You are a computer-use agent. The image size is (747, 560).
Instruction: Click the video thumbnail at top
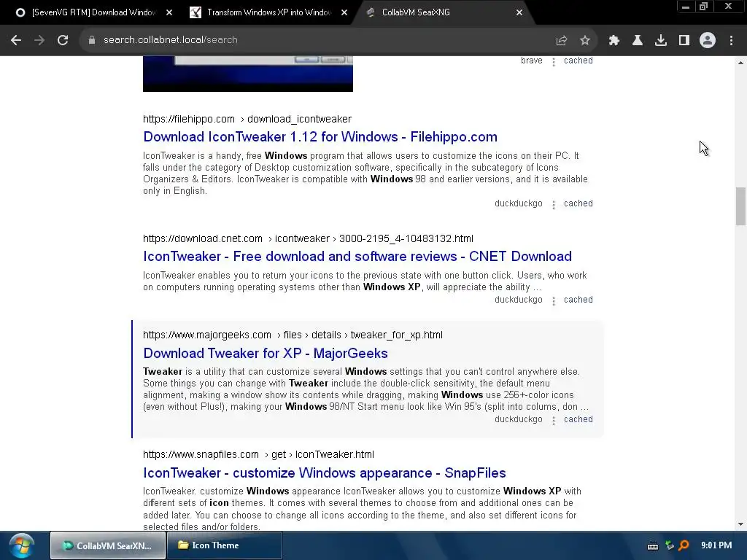tap(248, 74)
